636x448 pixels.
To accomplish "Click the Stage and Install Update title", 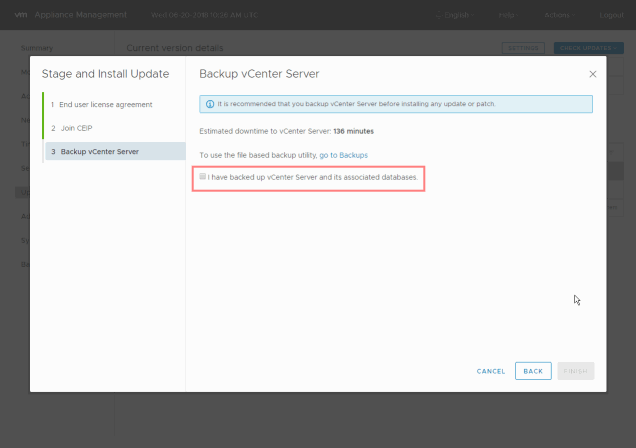I will click(105, 74).
